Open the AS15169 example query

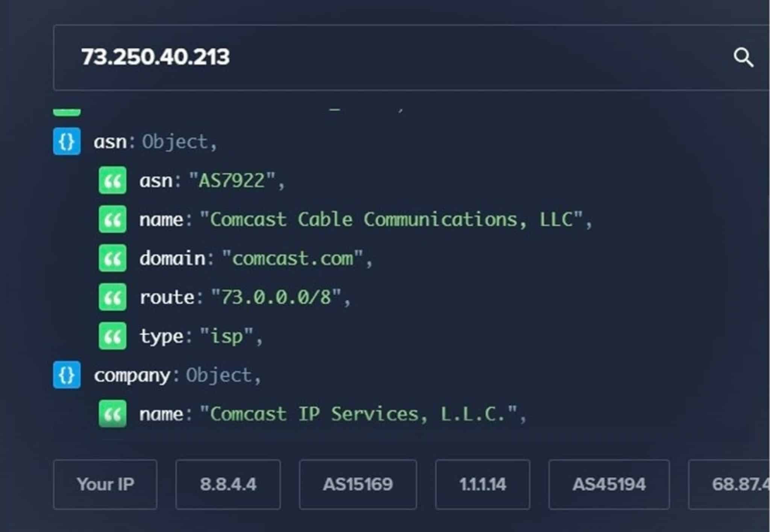click(x=357, y=484)
